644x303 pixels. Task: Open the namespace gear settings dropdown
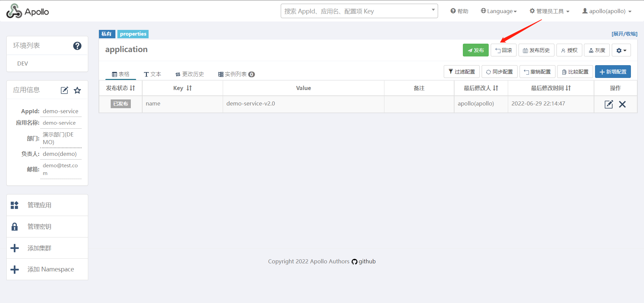pyautogui.click(x=621, y=50)
